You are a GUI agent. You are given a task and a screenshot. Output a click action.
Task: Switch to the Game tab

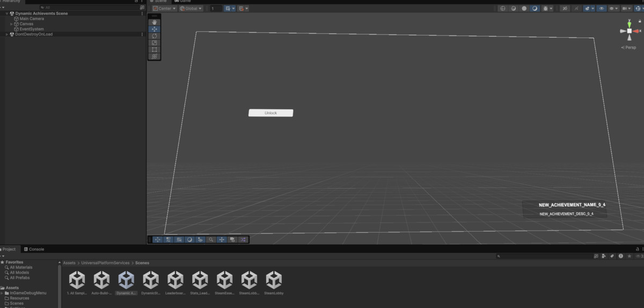point(185,2)
